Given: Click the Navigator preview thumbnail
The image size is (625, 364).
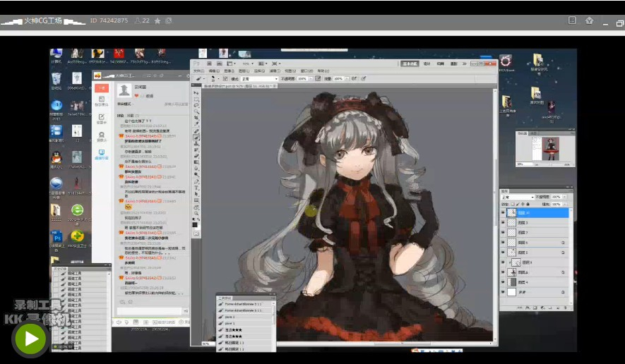Looking at the screenshot, I should click(x=545, y=148).
